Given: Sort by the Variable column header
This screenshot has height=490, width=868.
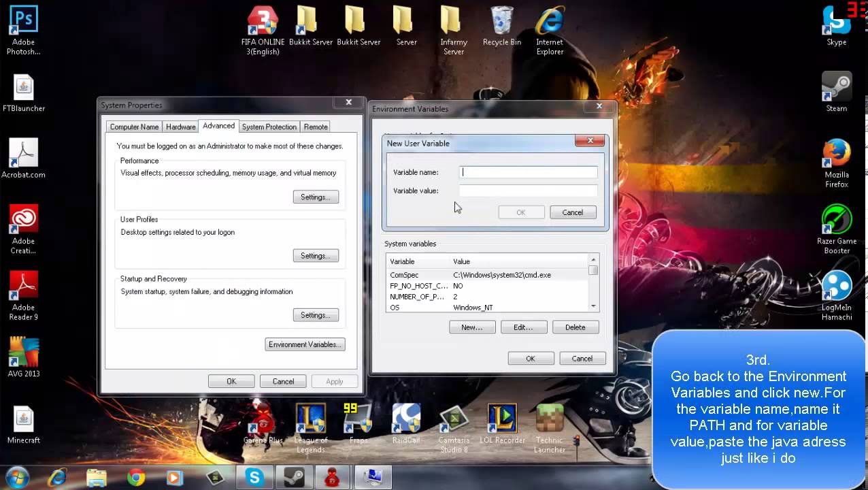Looking at the screenshot, I should pyautogui.click(x=418, y=261).
